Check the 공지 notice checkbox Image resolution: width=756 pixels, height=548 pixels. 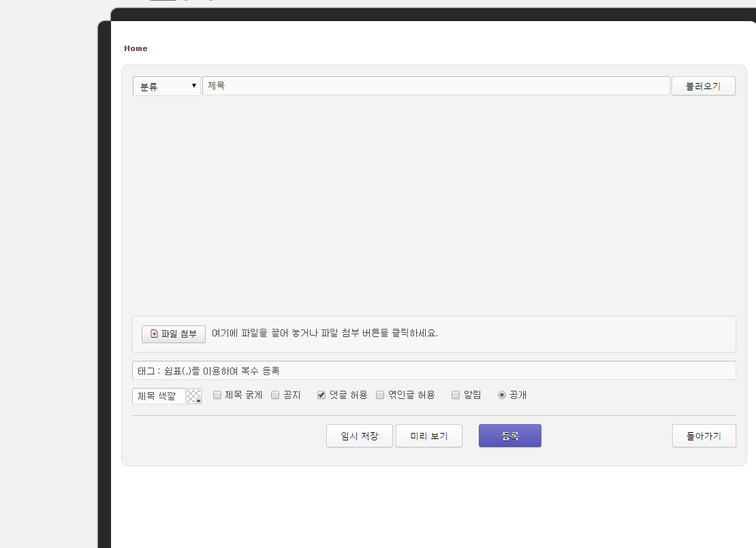[275, 395]
